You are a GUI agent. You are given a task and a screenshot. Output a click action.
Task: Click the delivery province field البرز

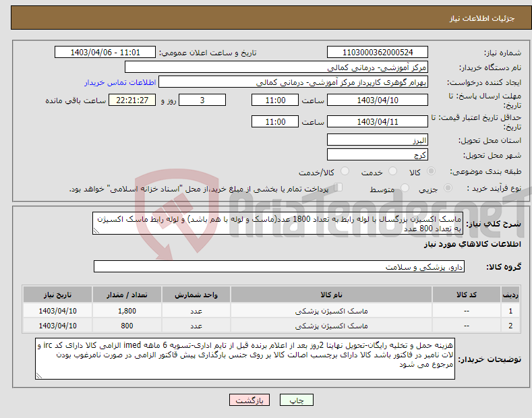coord(378,140)
